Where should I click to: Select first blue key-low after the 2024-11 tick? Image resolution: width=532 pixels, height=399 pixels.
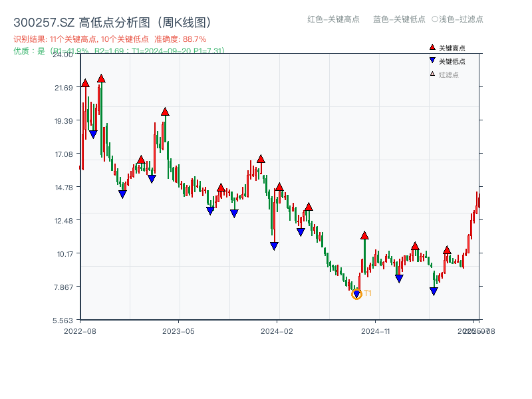pos(399,279)
